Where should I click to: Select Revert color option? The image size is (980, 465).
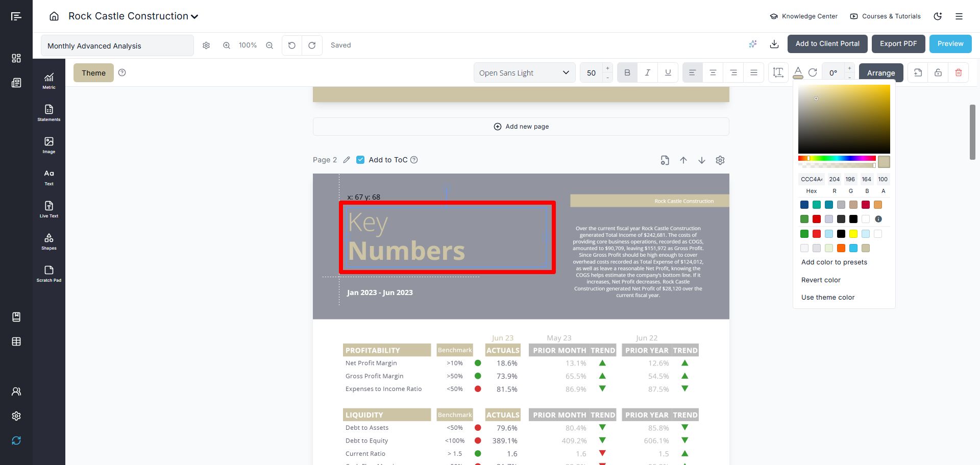coord(821,280)
